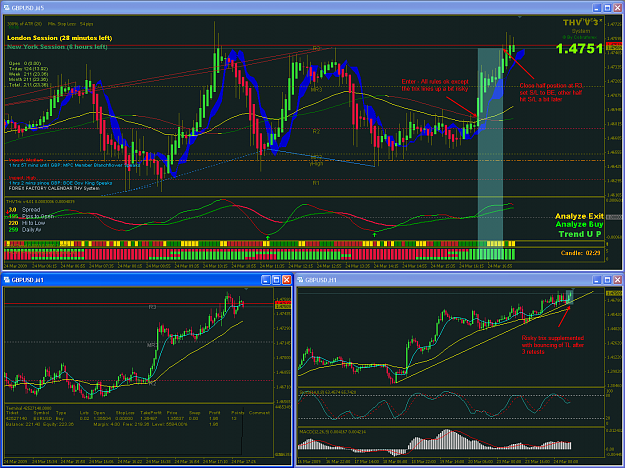Select the London Session countdown label
The image size is (625, 468).
59,38
